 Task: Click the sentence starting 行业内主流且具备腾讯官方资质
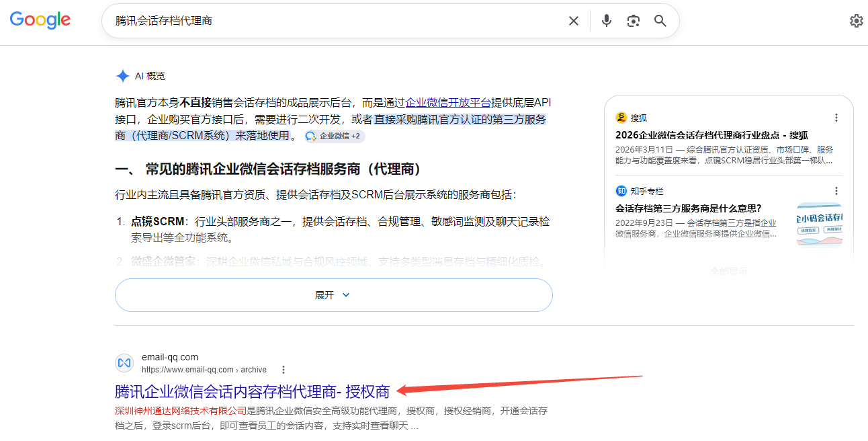(316, 195)
